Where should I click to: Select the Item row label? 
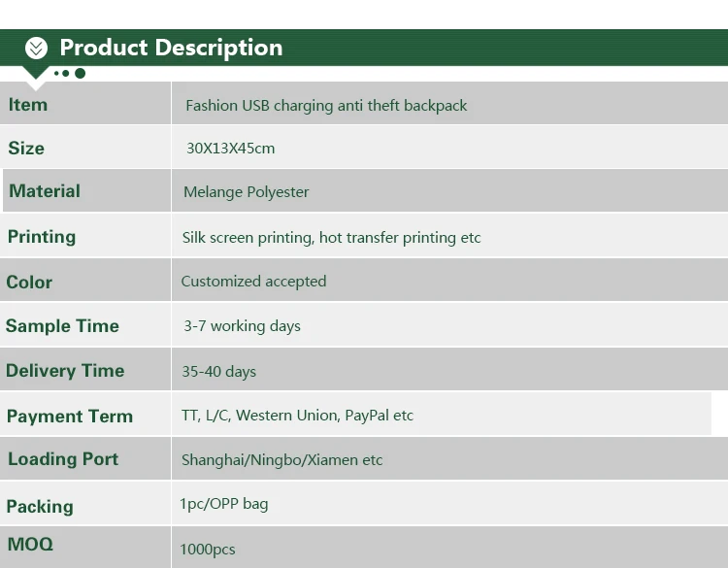click(x=28, y=105)
